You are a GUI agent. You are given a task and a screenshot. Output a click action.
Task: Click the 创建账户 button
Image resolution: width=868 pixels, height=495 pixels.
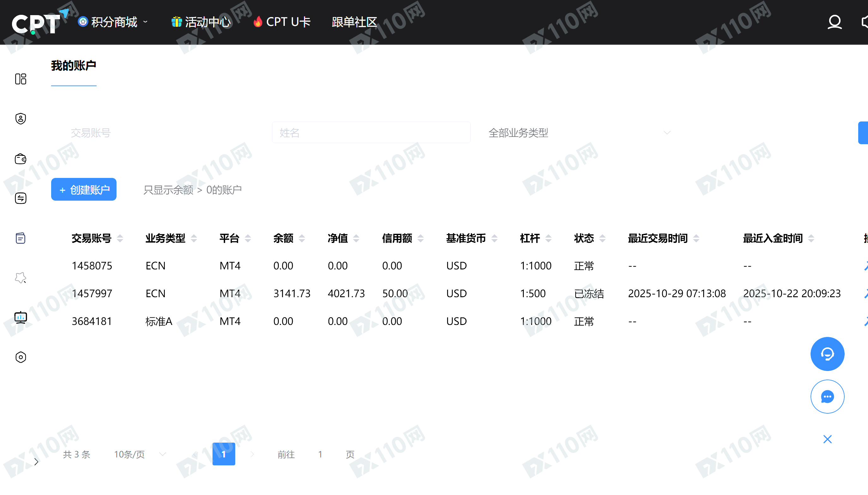coord(84,189)
